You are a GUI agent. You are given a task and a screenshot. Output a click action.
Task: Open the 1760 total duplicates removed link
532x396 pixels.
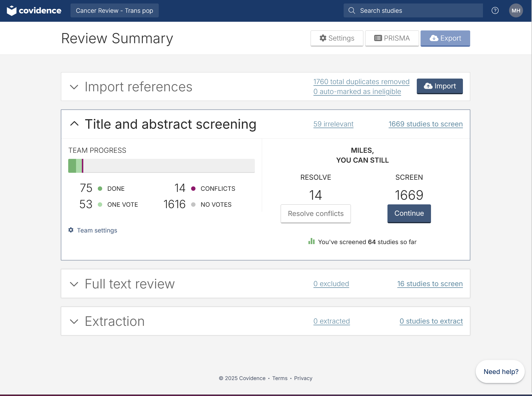point(361,82)
